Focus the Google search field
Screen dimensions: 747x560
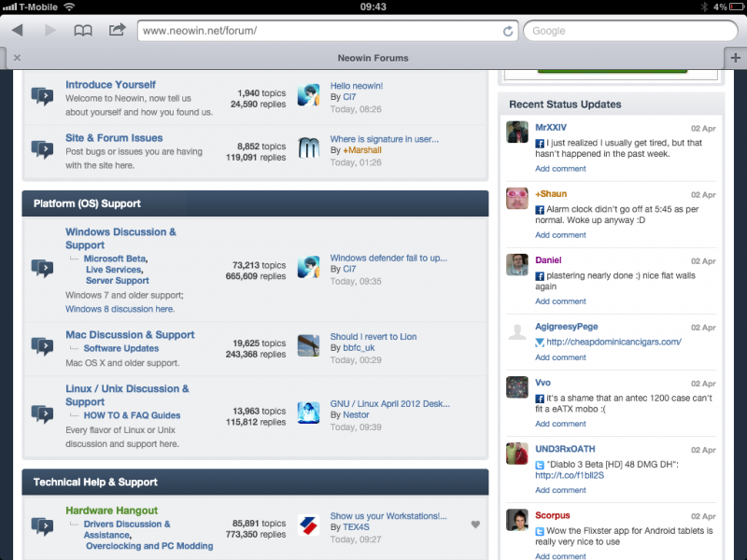(630, 31)
